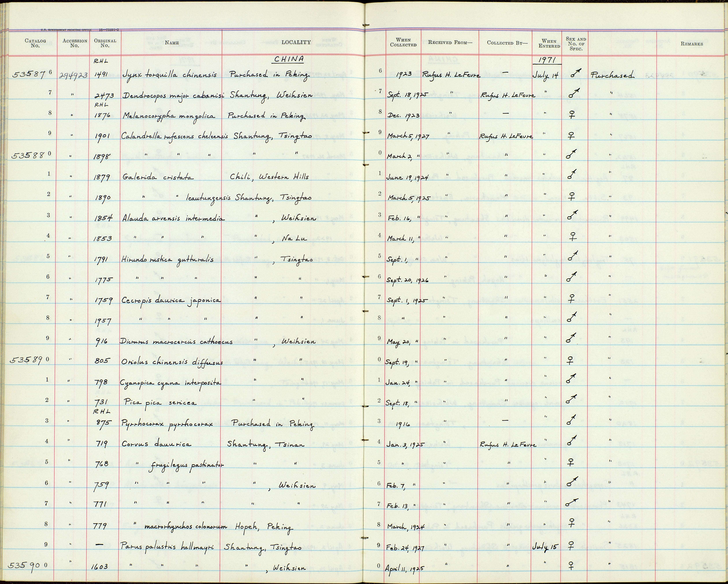The image size is (728, 584).
Task: Click original number 1901
Action: [x=103, y=136]
